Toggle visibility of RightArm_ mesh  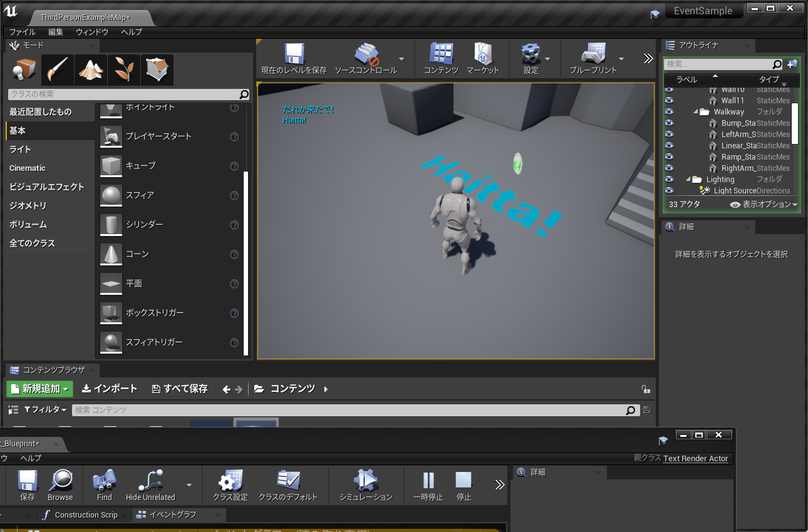pyautogui.click(x=669, y=168)
